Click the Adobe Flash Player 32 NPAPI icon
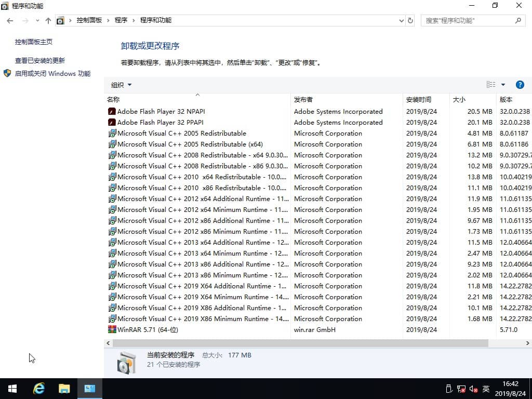Image resolution: width=532 pixels, height=399 pixels. (111, 111)
